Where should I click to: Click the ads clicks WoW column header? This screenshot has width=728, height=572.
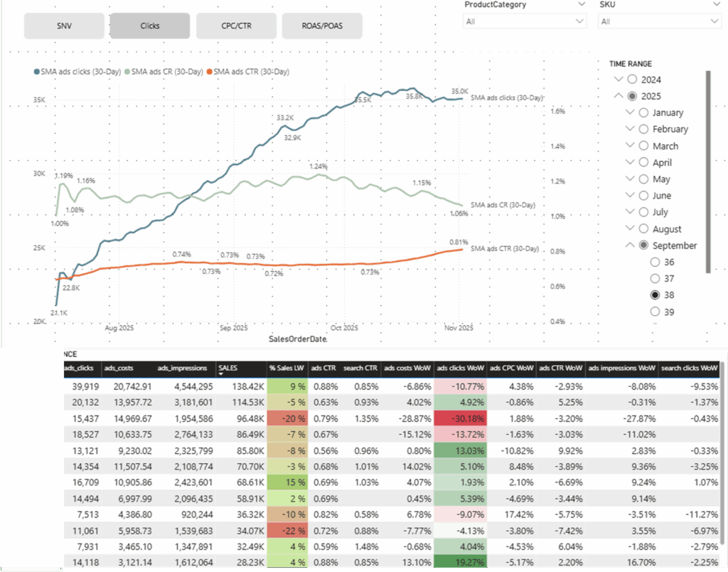[460, 369]
